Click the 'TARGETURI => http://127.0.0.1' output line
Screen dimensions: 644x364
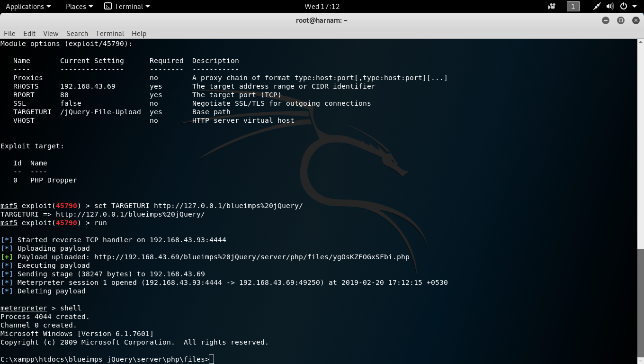pos(103,214)
